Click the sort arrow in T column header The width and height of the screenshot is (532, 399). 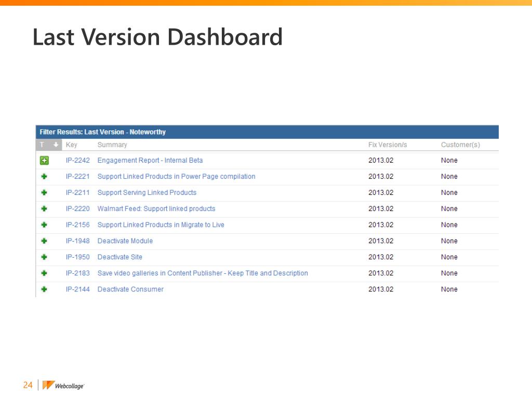[56, 144]
